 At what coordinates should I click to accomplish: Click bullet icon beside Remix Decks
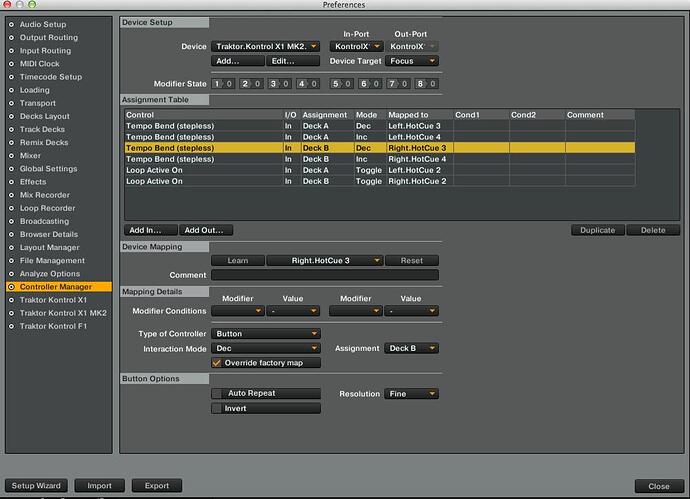click(x=11, y=143)
